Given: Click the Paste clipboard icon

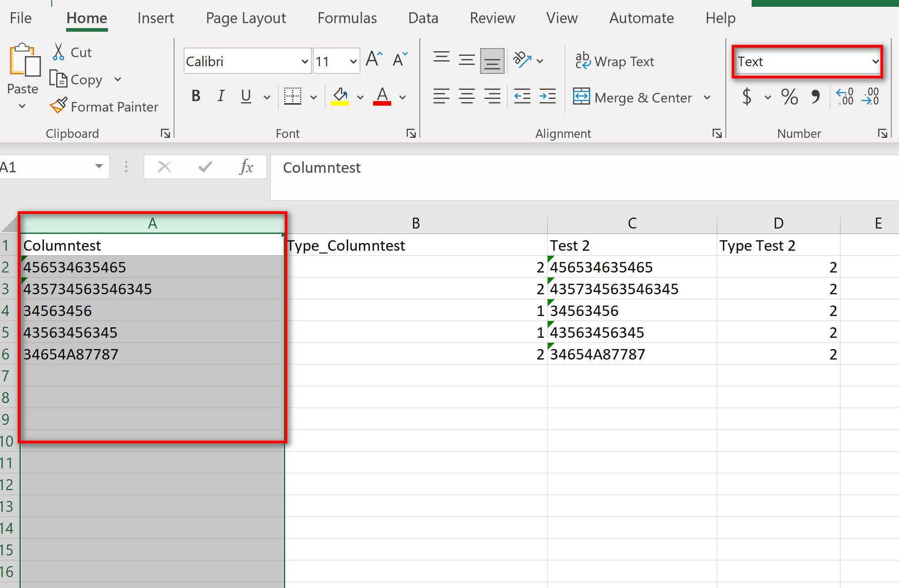Looking at the screenshot, I should (24, 60).
